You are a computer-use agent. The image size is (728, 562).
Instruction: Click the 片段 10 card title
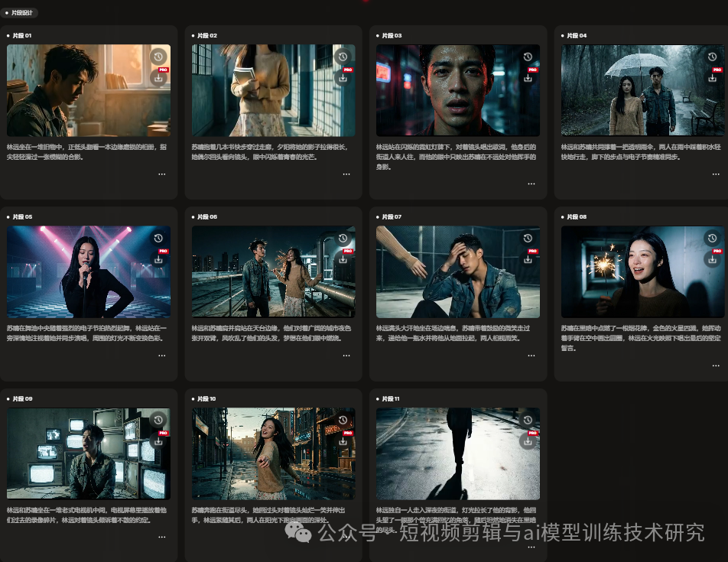click(206, 398)
